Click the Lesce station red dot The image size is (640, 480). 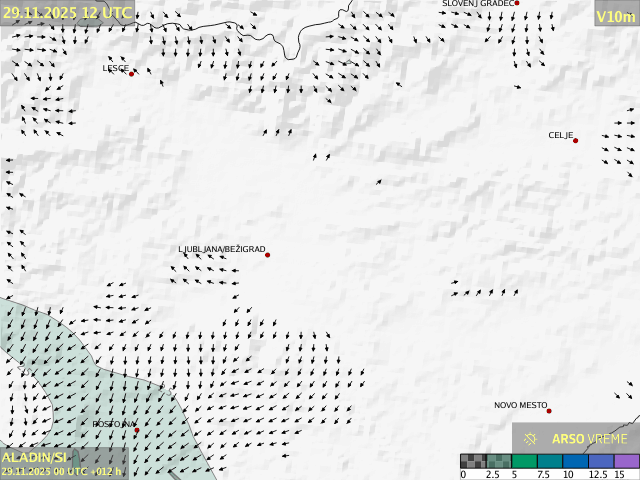click(x=131, y=74)
